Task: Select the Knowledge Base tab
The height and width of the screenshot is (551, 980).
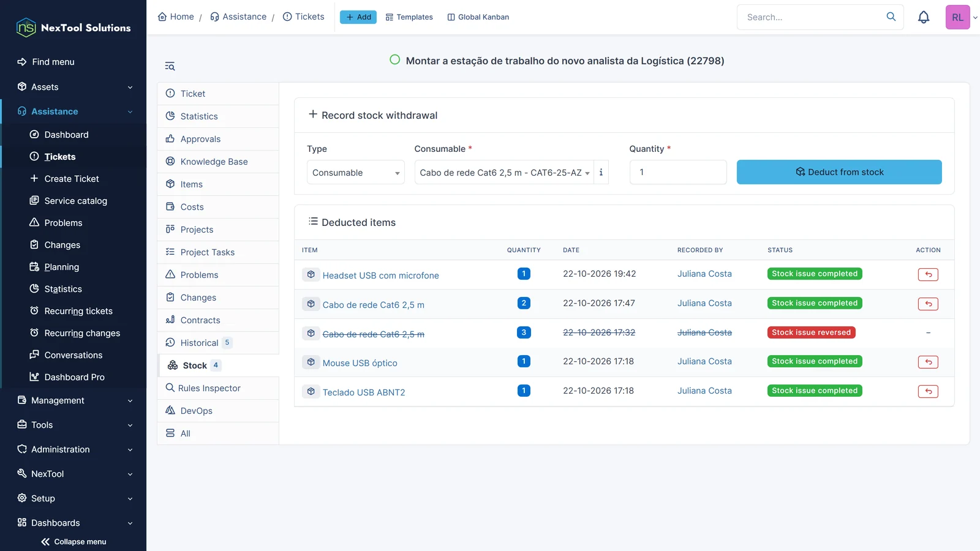Action: point(218,162)
